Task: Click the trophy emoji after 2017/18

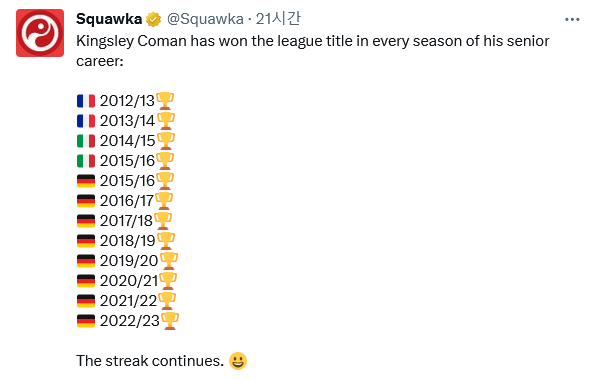Action: coord(163,221)
